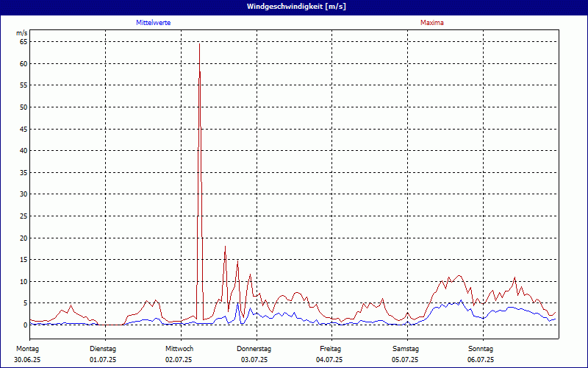The width and height of the screenshot is (588, 368).
Task: Select the Mittwoch day label
Action: click(x=179, y=349)
